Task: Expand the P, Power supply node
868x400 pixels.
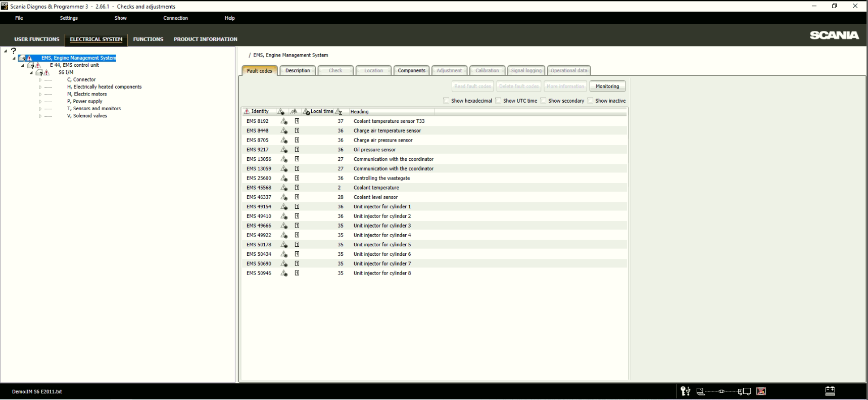Action: click(40, 102)
